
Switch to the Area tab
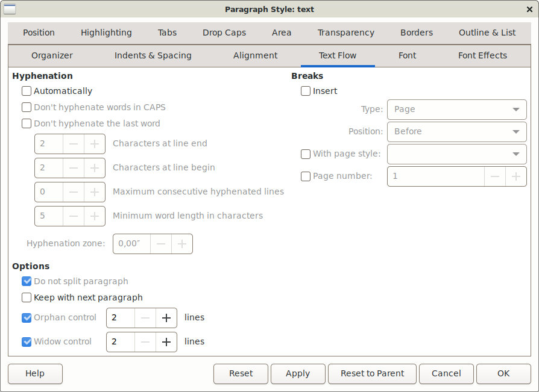pos(282,33)
